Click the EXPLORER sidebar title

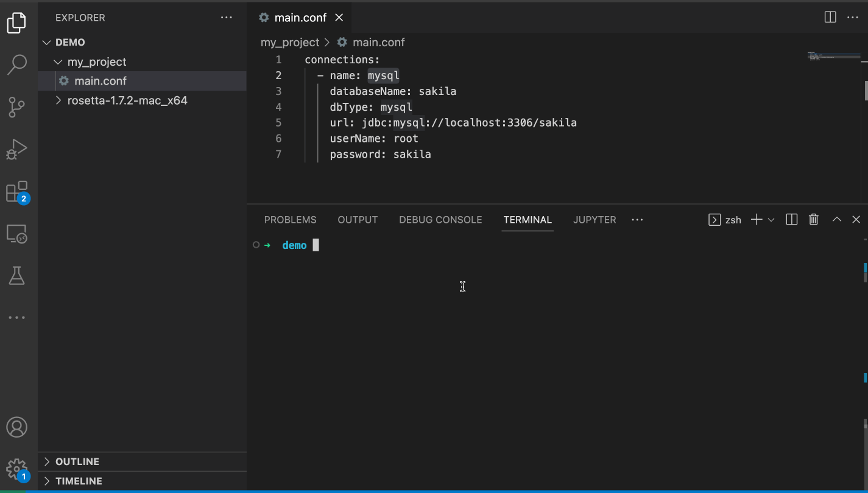pyautogui.click(x=80, y=18)
